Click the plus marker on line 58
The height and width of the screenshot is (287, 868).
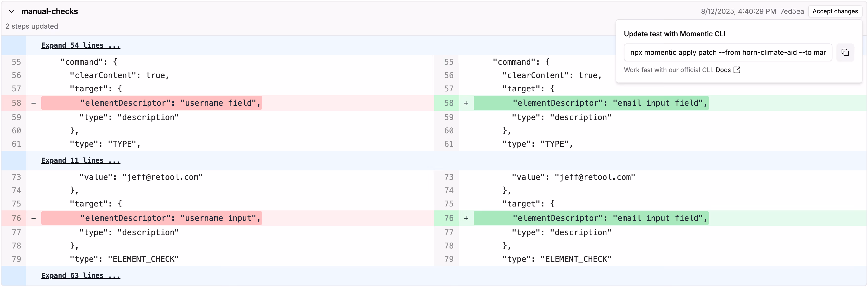pyautogui.click(x=466, y=103)
